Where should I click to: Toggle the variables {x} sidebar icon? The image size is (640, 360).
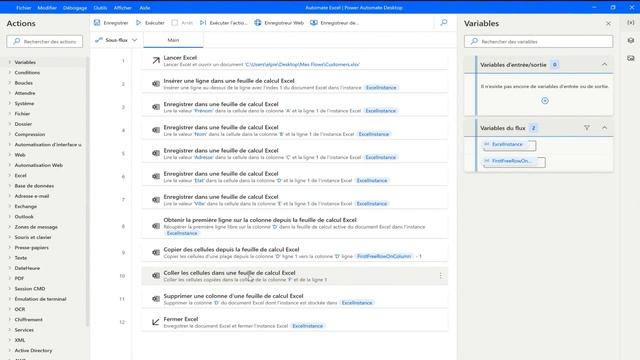[x=631, y=23]
